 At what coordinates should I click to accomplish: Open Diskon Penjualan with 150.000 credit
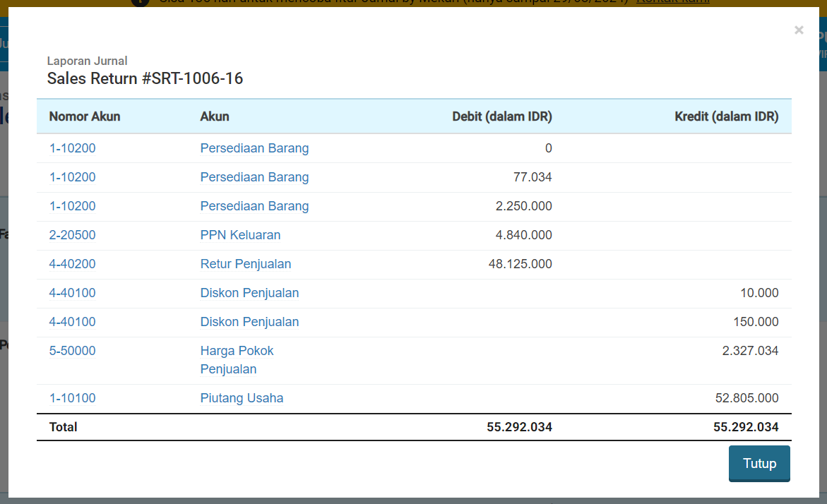pos(249,322)
